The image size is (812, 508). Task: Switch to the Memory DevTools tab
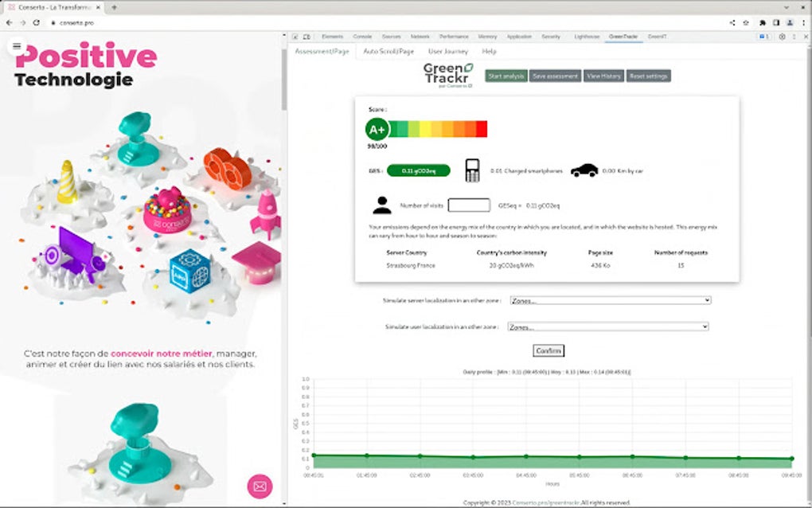pos(487,37)
